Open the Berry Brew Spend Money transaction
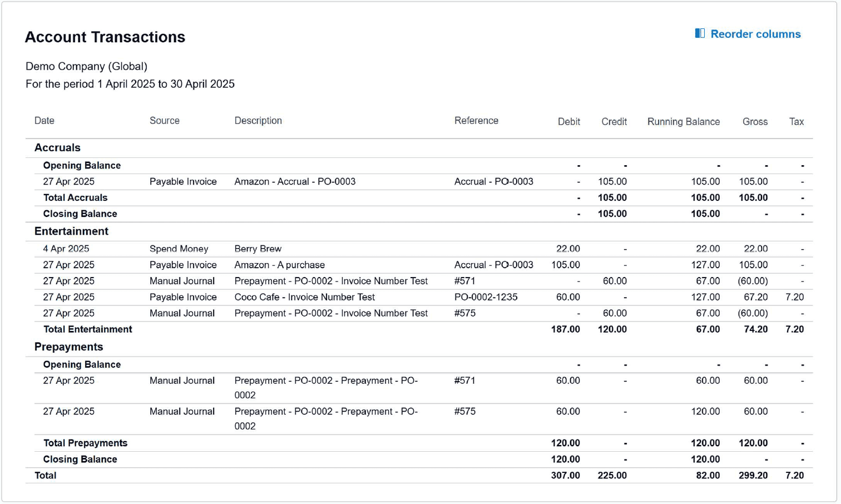841x504 pixels. pos(258,249)
